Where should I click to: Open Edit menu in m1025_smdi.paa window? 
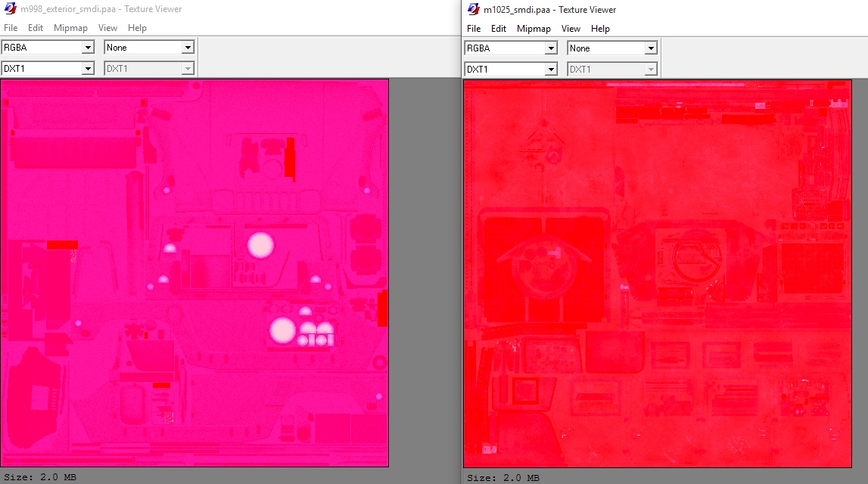(499, 29)
